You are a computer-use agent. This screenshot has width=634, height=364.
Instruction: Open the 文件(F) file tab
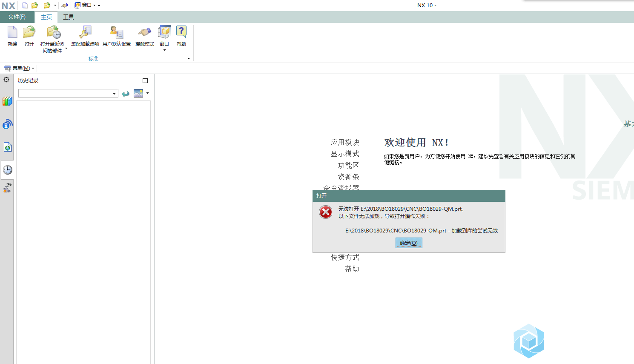click(17, 17)
